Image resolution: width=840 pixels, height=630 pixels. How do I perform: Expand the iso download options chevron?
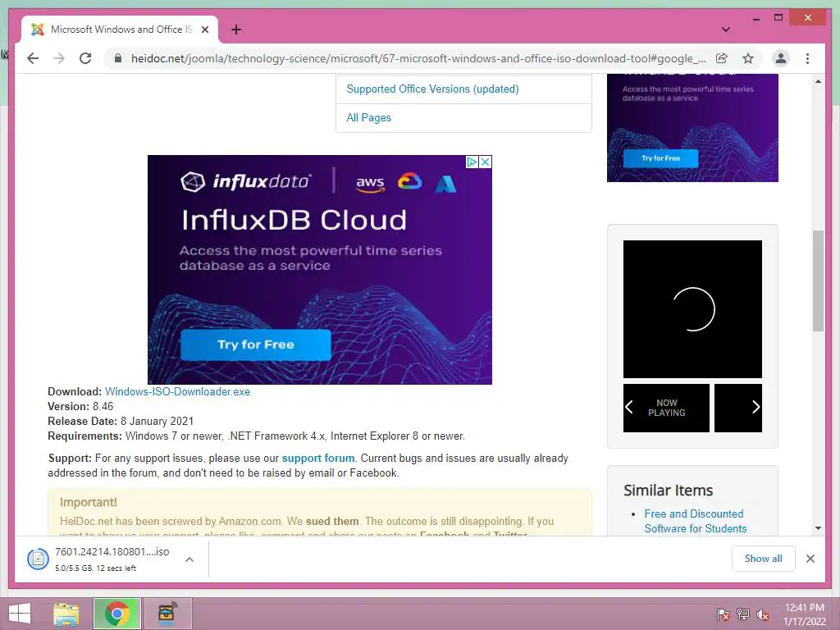[x=189, y=559]
